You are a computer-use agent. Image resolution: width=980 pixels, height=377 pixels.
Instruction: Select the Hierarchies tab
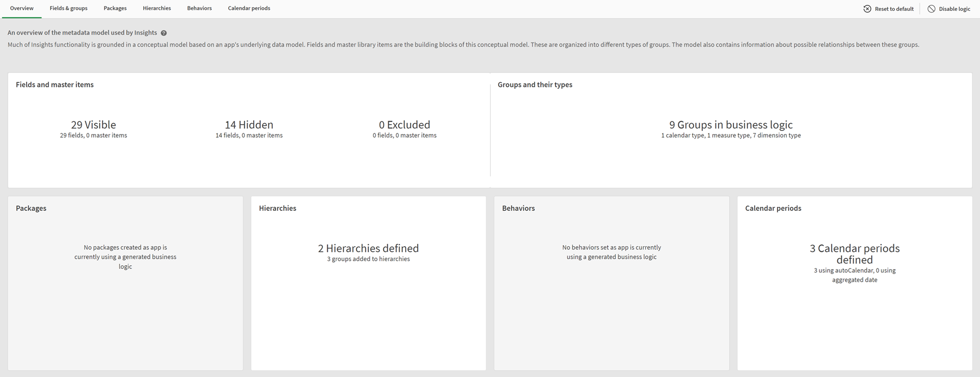(157, 8)
